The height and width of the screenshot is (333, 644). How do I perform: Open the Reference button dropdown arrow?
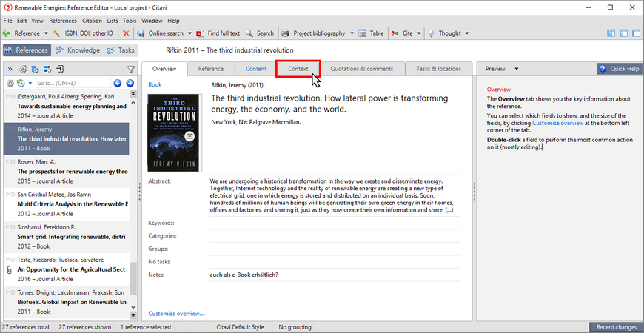pyautogui.click(x=46, y=33)
